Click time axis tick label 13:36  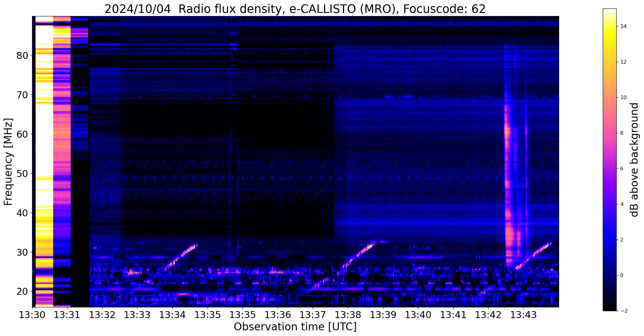[278, 315]
